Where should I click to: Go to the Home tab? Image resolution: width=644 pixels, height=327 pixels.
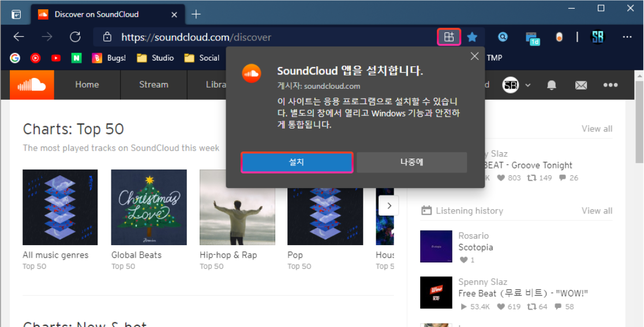(87, 85)
